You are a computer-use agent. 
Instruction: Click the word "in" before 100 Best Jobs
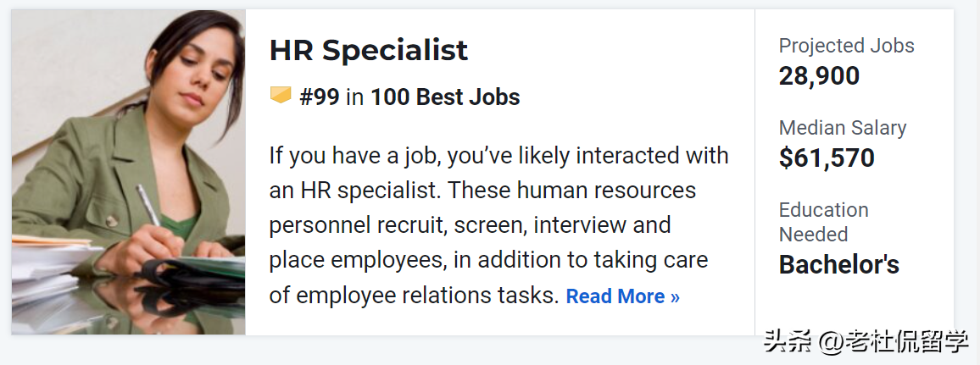click(x=354, y=97)
